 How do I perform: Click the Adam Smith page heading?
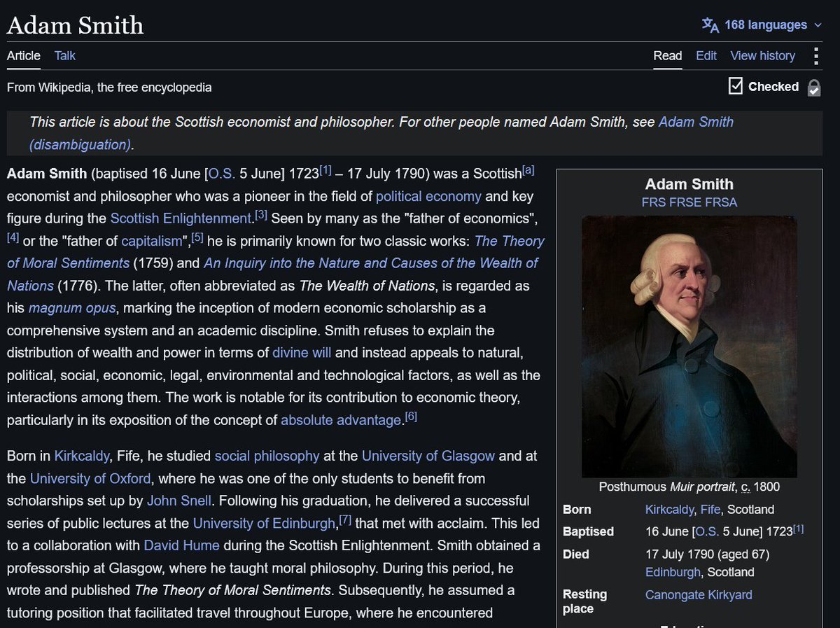click(x=76, y=26)
